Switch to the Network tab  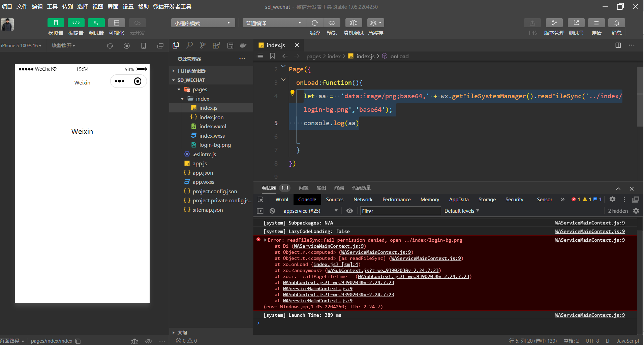coord(363,200)
